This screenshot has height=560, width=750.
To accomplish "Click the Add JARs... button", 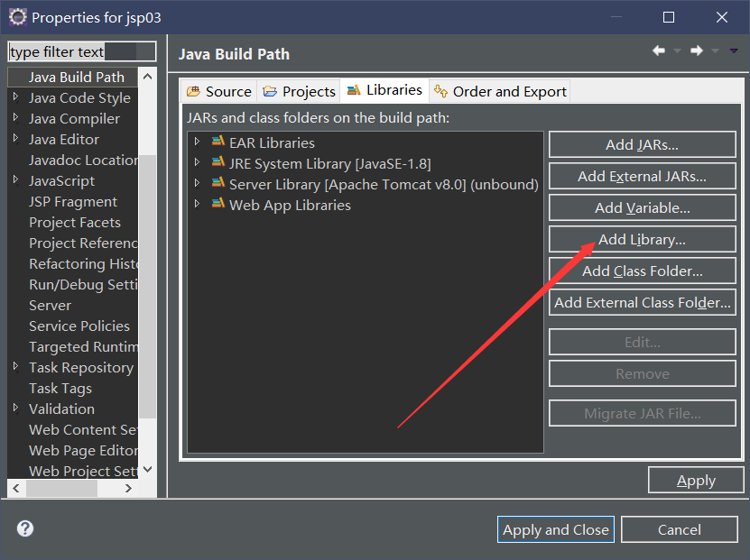I will point(642,144).
